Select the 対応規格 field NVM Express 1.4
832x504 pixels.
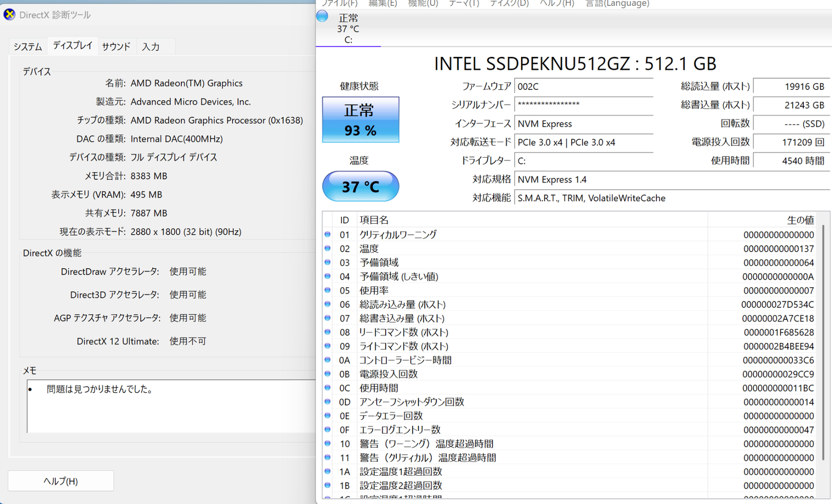672,180
